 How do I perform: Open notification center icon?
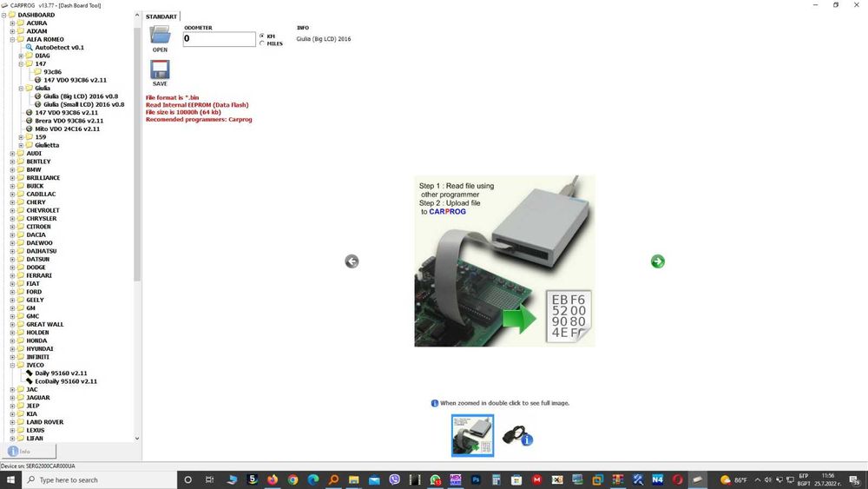856,479
